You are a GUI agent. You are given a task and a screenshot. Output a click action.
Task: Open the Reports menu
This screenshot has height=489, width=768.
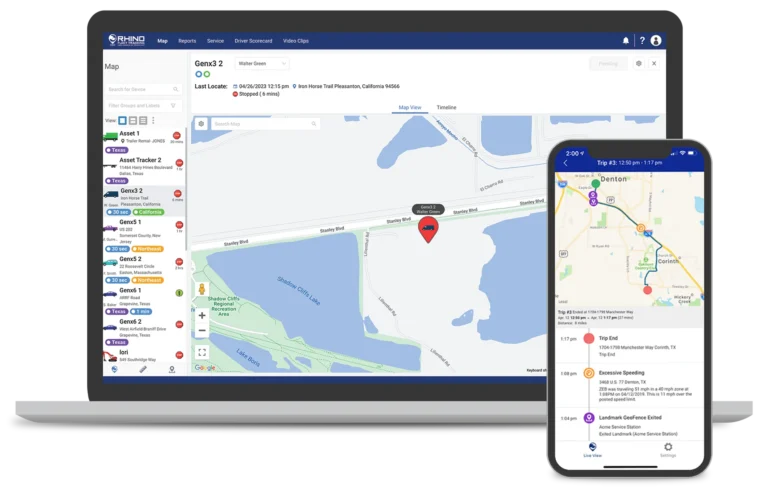point(187,41)
